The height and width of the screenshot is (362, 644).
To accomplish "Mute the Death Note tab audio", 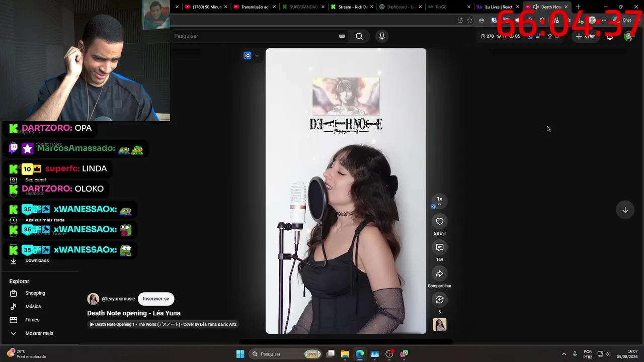I will [x=536, y=7].
